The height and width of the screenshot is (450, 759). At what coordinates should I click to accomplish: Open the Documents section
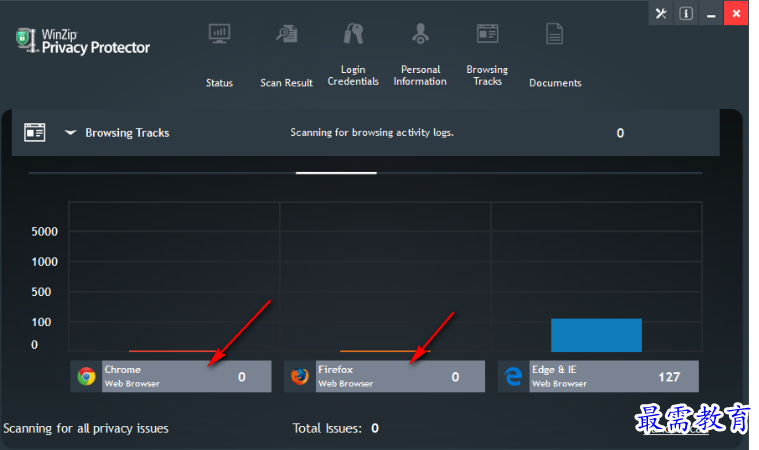point(554,35)
